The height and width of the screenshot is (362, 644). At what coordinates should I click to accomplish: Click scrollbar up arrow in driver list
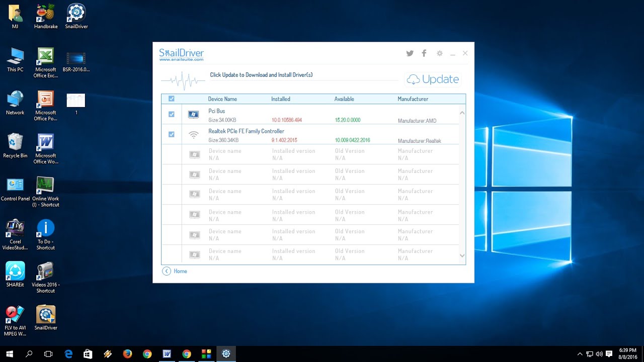coord(462,113)
